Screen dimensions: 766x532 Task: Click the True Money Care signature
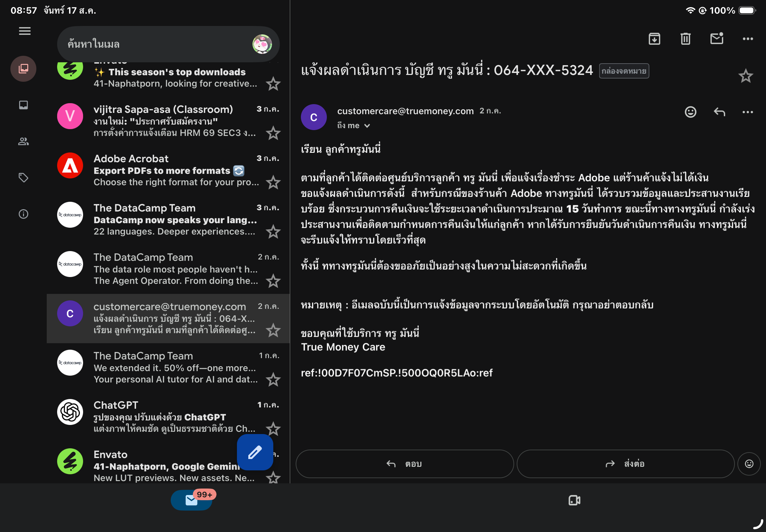click(343, 347)
